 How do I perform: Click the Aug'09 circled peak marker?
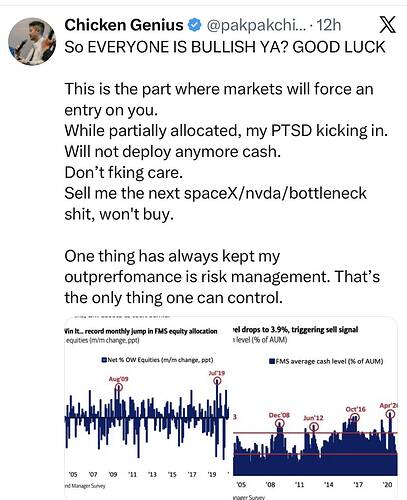tap(119, 387)
